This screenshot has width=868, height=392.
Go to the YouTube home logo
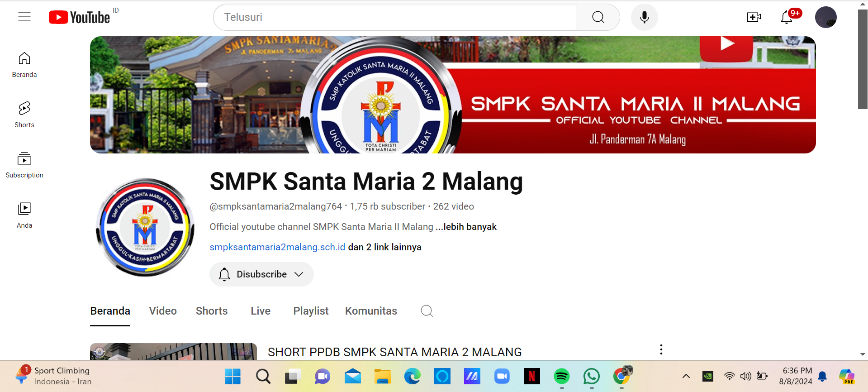pos(80,17)
